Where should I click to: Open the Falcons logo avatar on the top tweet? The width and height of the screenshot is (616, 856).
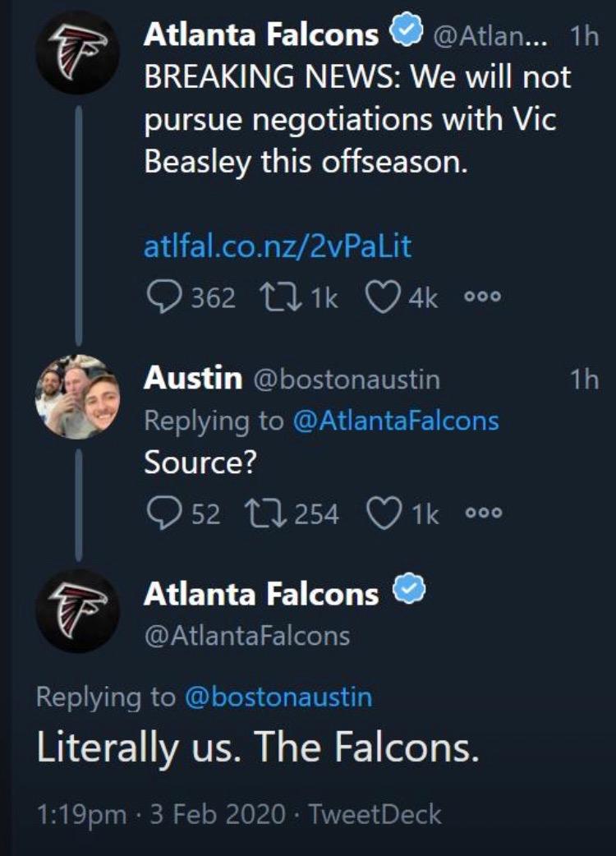click(x=77, y=53)
